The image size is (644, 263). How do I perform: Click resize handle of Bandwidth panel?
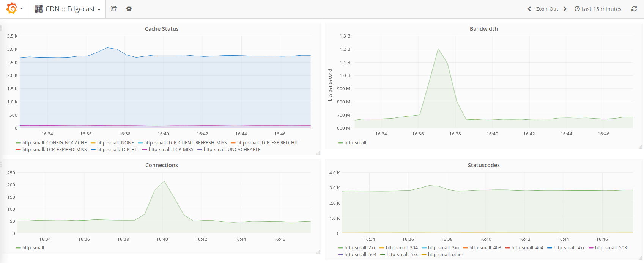(640, 147)
